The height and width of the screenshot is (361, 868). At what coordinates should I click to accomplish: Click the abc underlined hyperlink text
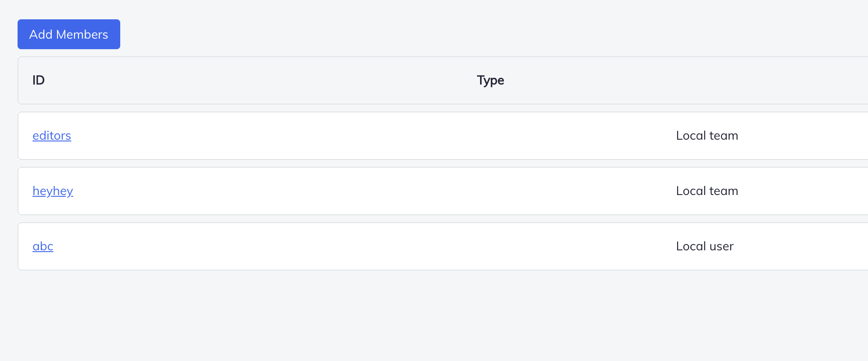click(42, 246)
